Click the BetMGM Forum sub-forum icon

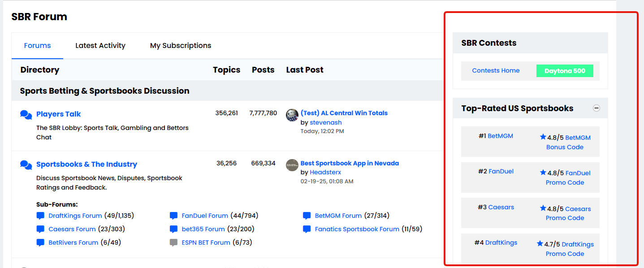pyautogui.click(x=307, y=216)
